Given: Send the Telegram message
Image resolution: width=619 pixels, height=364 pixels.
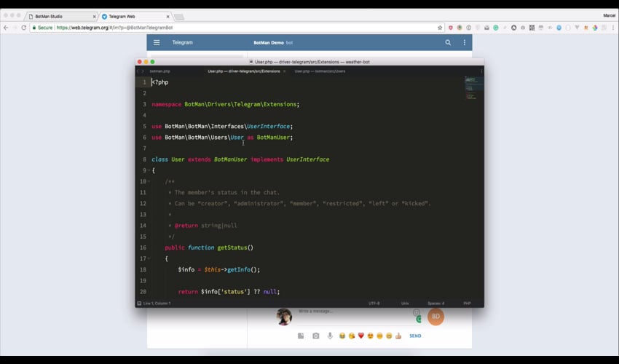Looking at the screenshot, I should (415, 336).
